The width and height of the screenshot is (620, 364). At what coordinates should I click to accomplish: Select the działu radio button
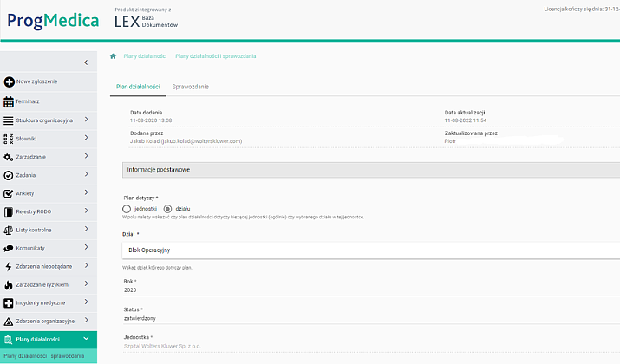pos(167,208)
